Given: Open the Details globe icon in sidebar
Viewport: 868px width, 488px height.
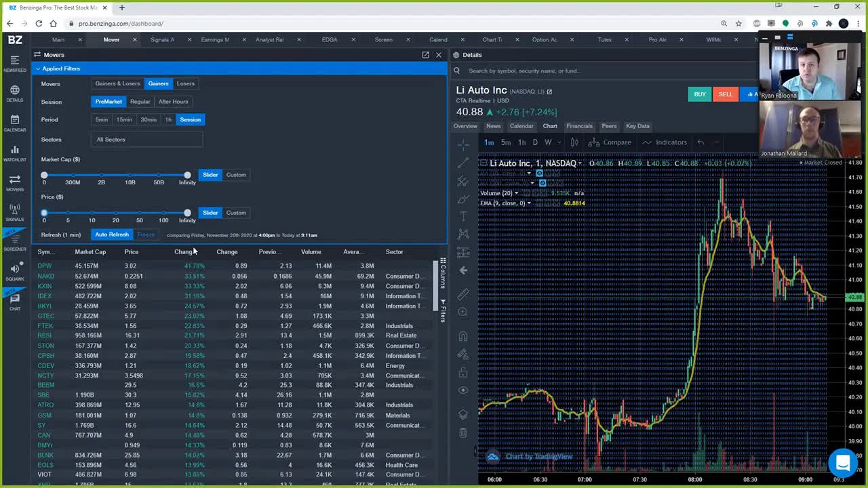Looking at the screenshot, I should point(15,94).
